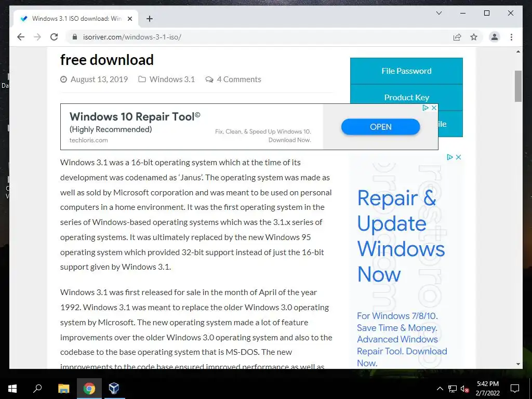Open a new browser tab
The height and width of the screenshot is (399, 532).
(149, 19)
